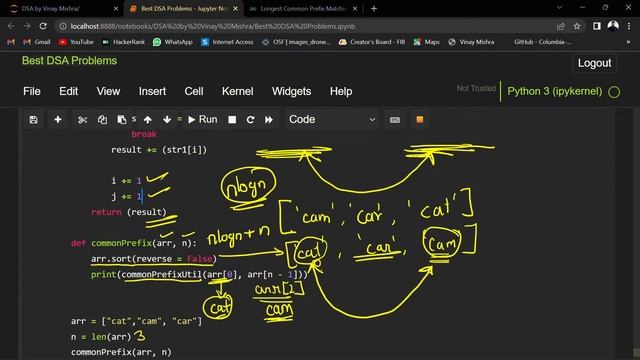The width and height of the screenshot is (640, 360).
Task: Open the first M Gmail bookmark icon
Action: 11,42
